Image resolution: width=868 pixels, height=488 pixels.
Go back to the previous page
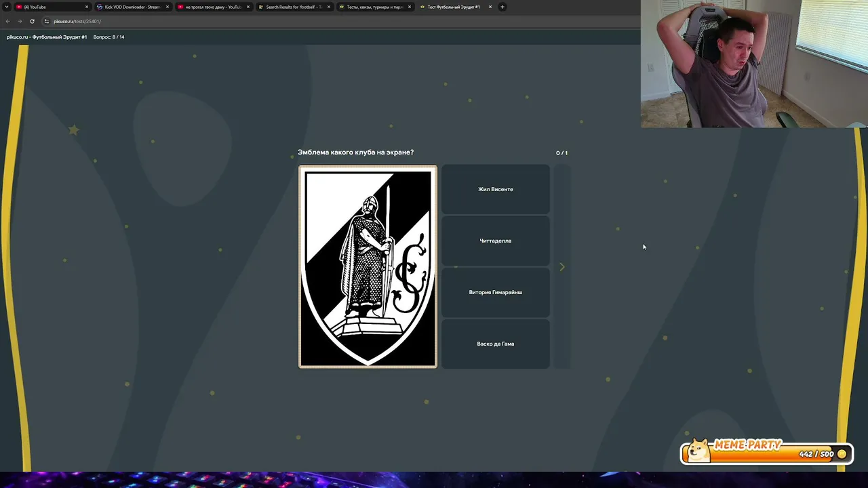(7, 21)
